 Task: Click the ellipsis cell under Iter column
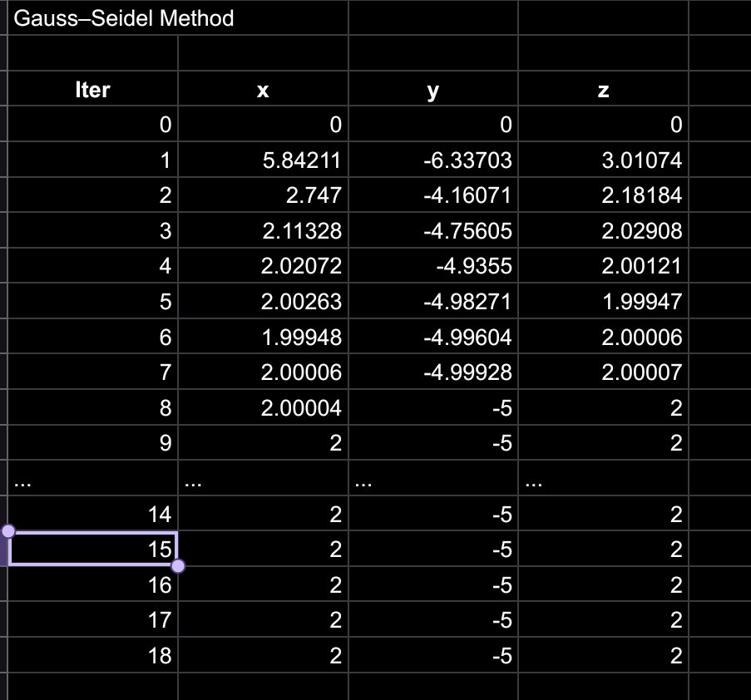(92, 478)
